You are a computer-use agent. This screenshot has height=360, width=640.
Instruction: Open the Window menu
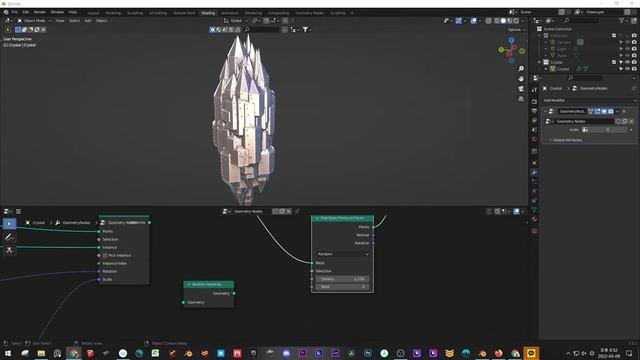(x=57, y=12)
